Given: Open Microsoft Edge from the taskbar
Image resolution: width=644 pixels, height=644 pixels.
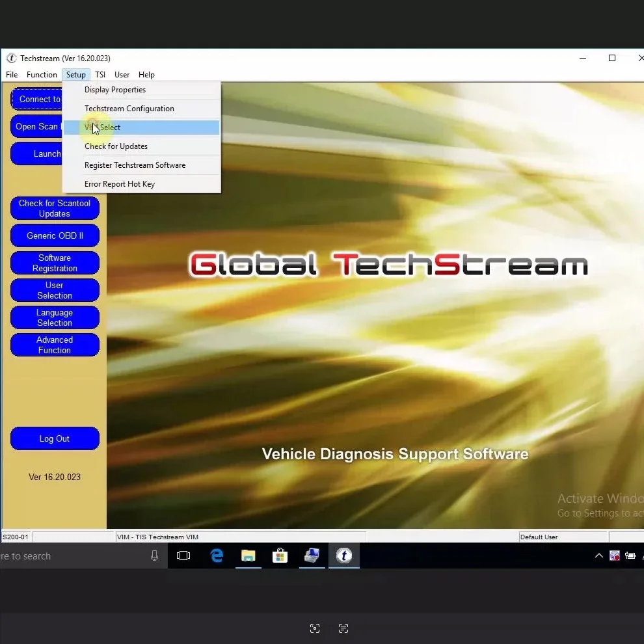Looking at the screenshot, I should [x=217, y=556].
